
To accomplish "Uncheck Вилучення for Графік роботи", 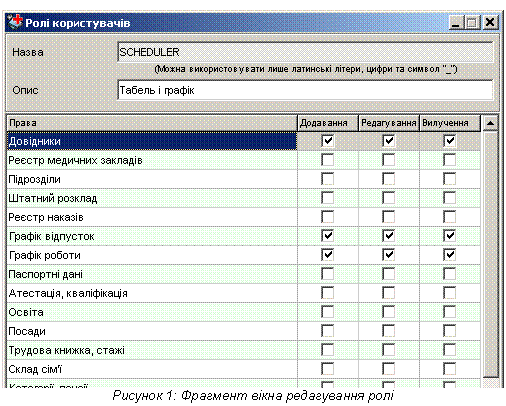I will 449,255.
